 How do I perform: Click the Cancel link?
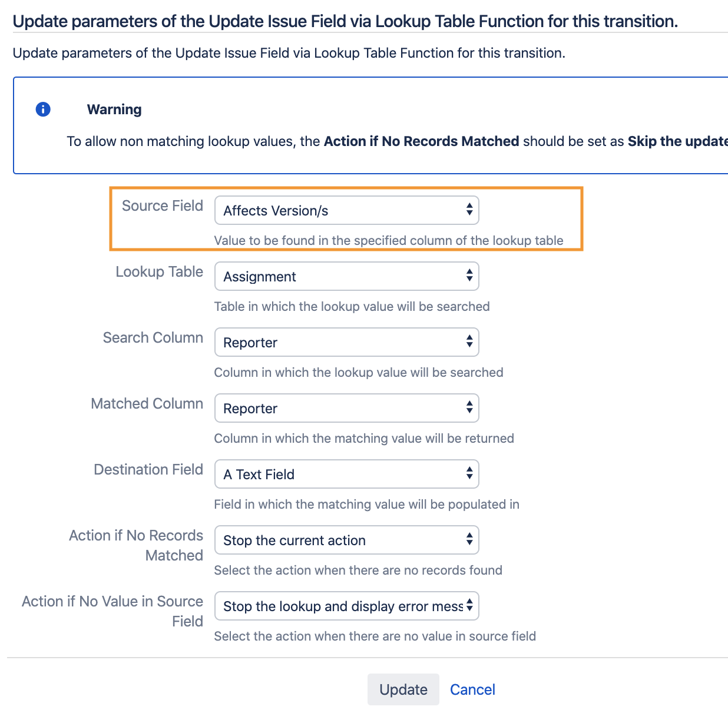pos(472,689)
